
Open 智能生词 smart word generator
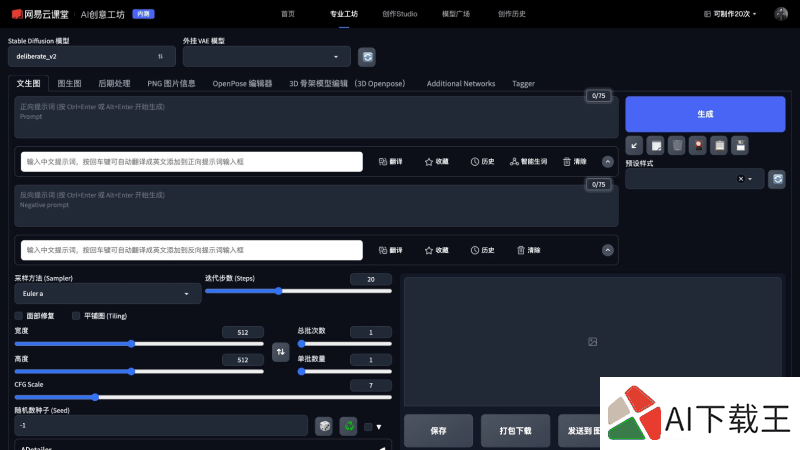(x=529, y=162)
